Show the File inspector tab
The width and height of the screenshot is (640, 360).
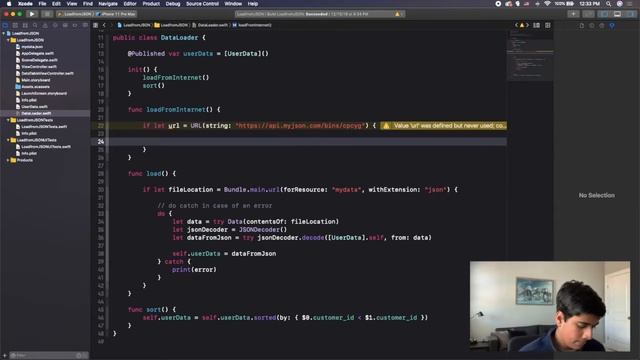tap(582, 25)
